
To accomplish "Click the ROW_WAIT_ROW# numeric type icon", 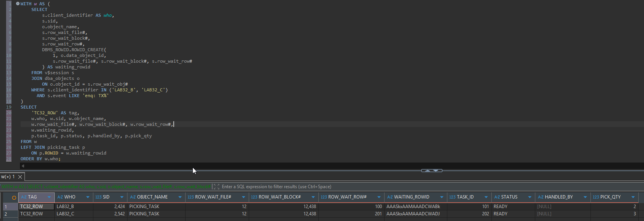I will tap(324, 197).
